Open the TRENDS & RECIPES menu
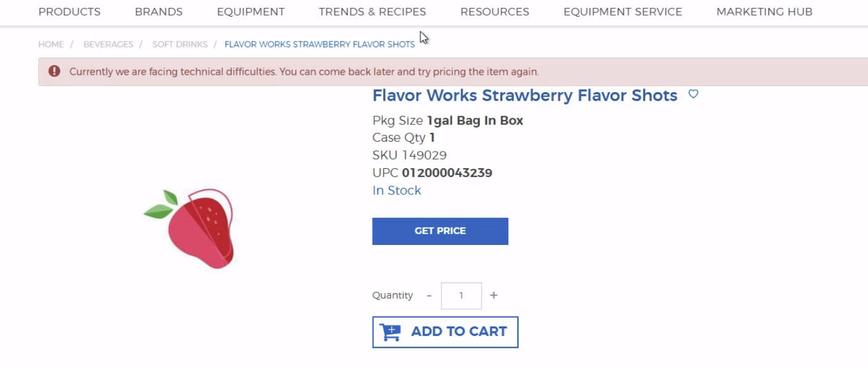This screenshot has width=868, height=368. click(372, 12)
